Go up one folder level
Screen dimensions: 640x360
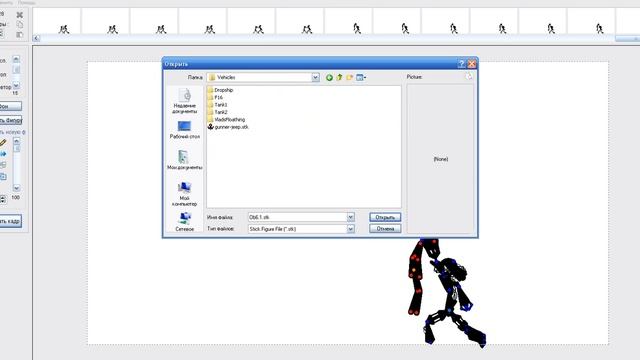click(x=339, y=77)
